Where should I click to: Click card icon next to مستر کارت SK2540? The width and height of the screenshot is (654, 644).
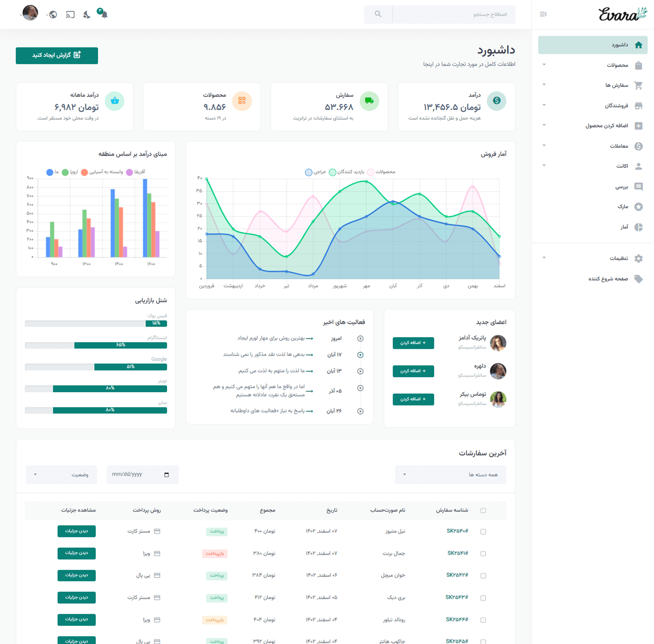pos(157,531)
